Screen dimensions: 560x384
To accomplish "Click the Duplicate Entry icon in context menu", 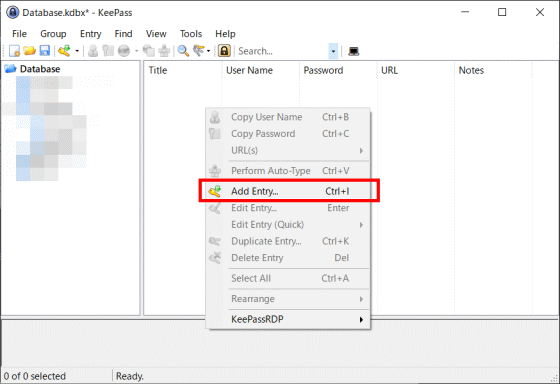I will tap(215, 241).
